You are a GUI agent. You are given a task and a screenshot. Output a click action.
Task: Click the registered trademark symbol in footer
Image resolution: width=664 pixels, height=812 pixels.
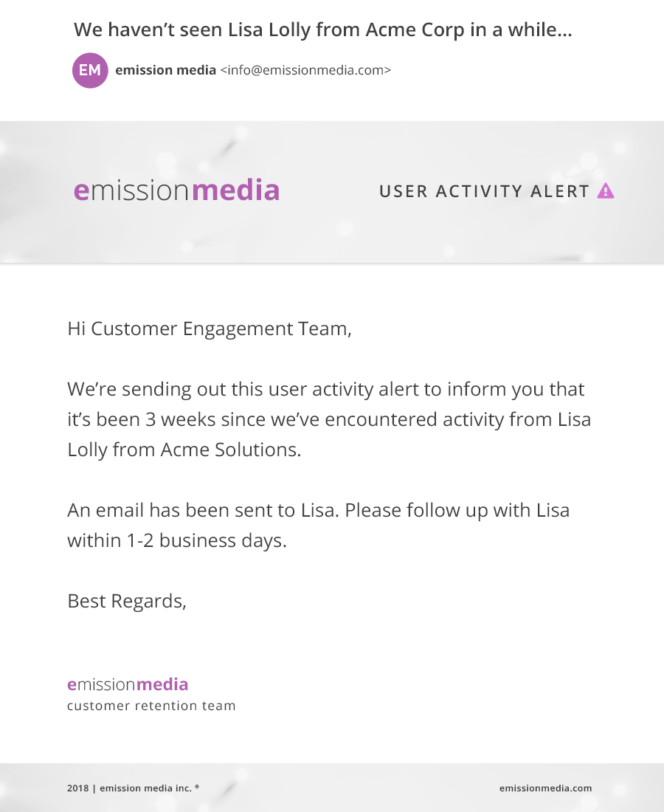[x=197, y=786]
